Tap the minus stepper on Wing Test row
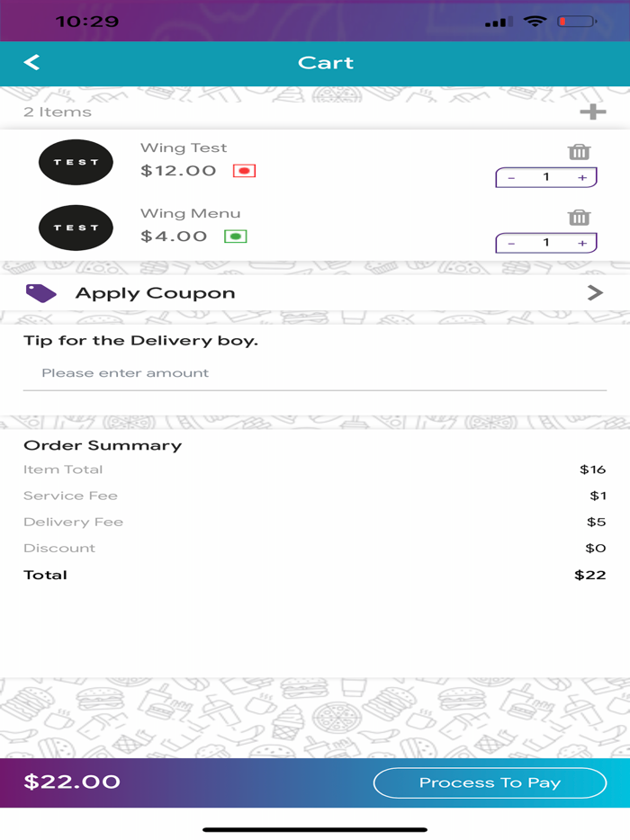This screenshot has width=630, height=840. coord(511,177)
